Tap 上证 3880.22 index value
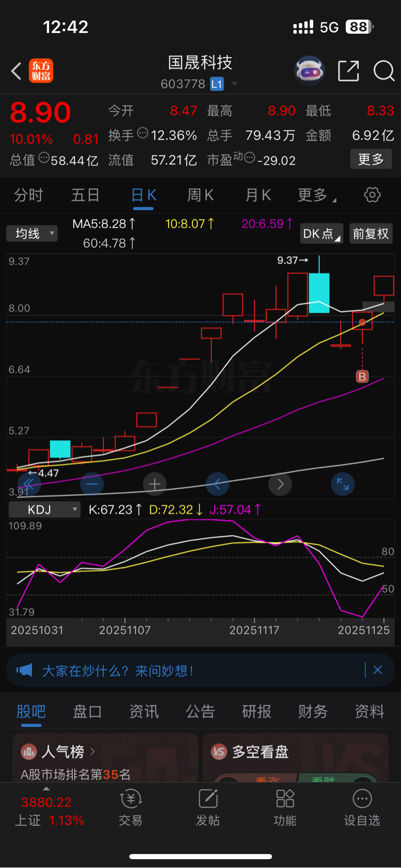The width and height of the screenshot is (401, 868). pyautogui.click(x=46, y=802)
